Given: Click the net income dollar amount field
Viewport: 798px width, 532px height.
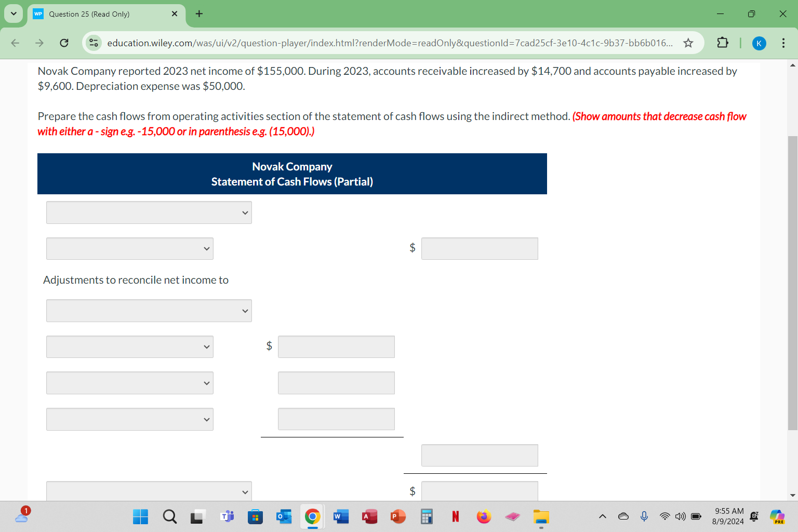Looking at the screenshot, I should pyautogui.click(x=479, y=248).
